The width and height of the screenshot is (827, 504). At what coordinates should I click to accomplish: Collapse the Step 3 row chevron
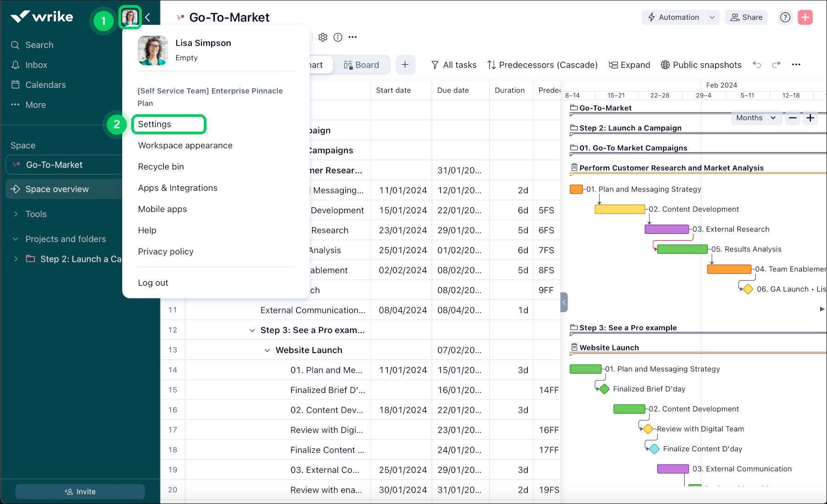252,330
